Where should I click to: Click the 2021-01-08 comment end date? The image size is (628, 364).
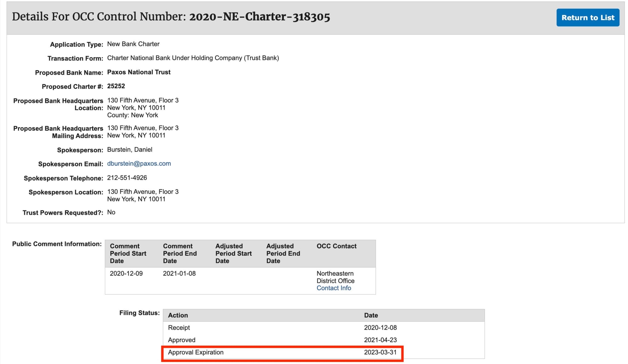(x=179, y=273)
